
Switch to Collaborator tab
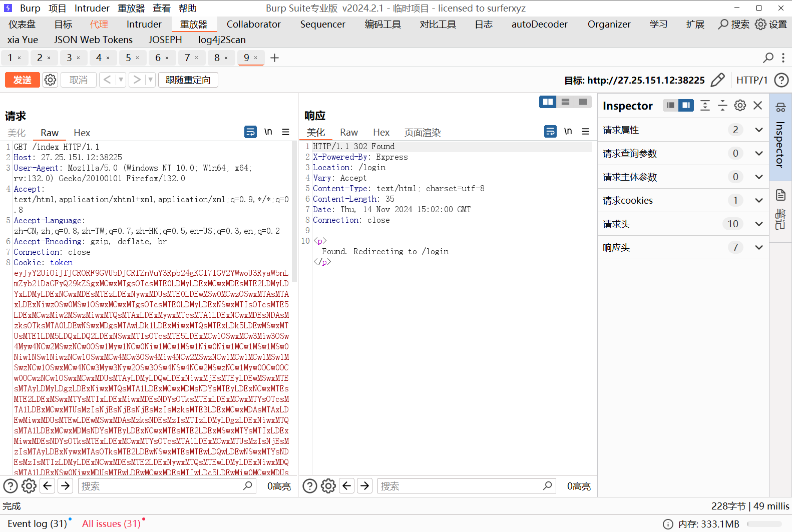(254, 25)
